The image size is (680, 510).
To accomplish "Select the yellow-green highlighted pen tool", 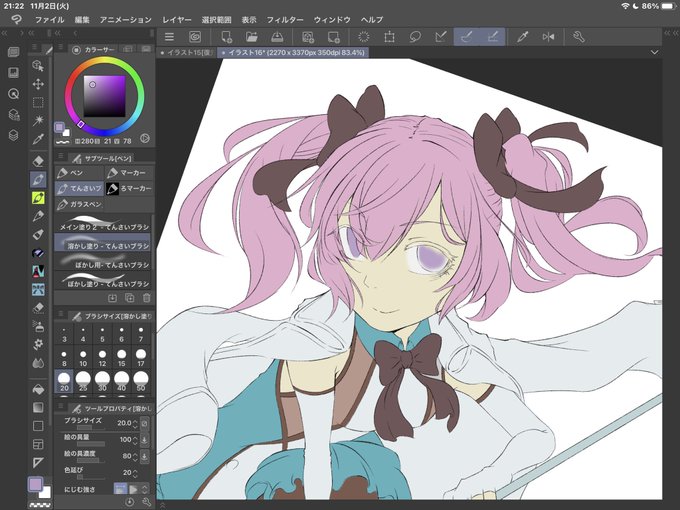I will point(38,198).
